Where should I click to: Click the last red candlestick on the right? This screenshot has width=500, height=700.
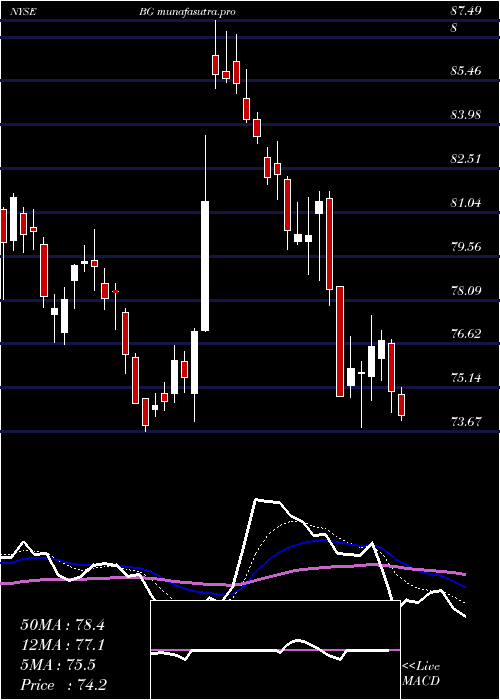(402, 404)
